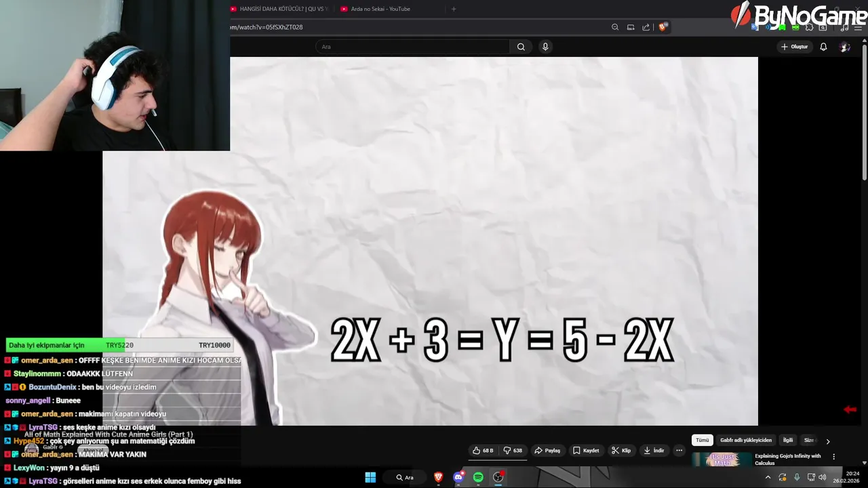Open 'Explaining Gojo's Infinity with Calculus' title
This screenshot has height=488, width=868.
pos(788,459)
